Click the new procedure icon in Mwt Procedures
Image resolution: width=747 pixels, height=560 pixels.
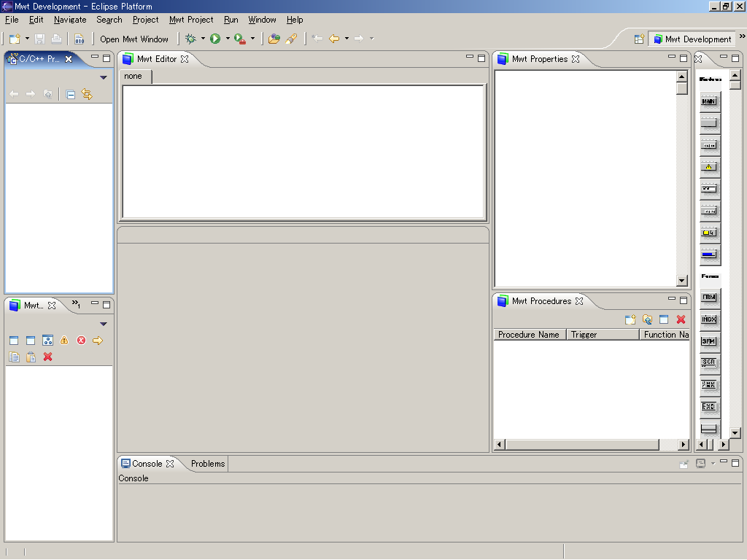[x=630, y=319]
